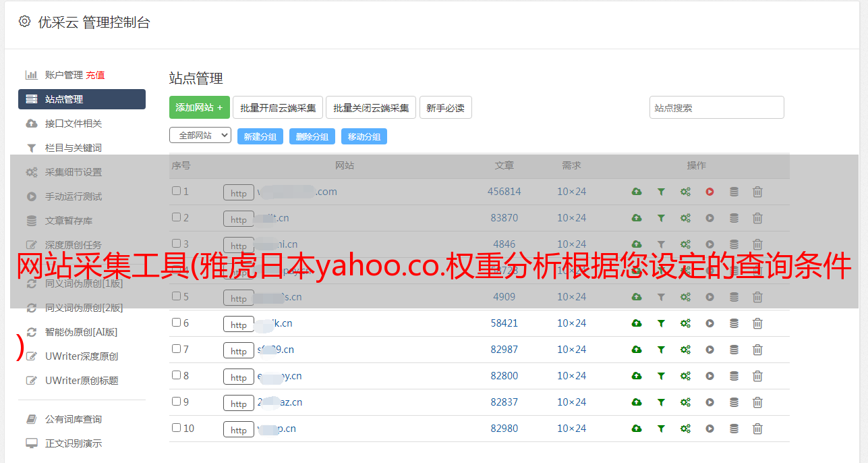Tick the checkbox for site row 3
Viewport: 868px width, 463px height.
coord(176,244)
